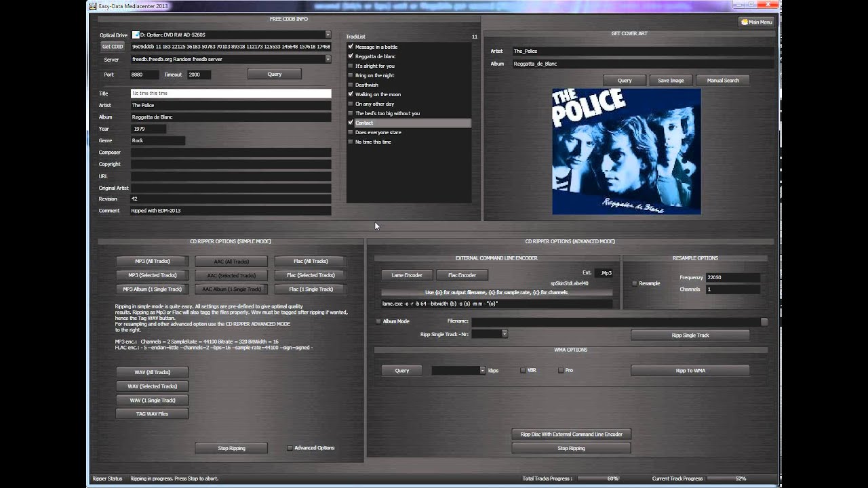Click the Port field showing 8880
Viewport: 868px width, 488px height.
coord(144,75)
